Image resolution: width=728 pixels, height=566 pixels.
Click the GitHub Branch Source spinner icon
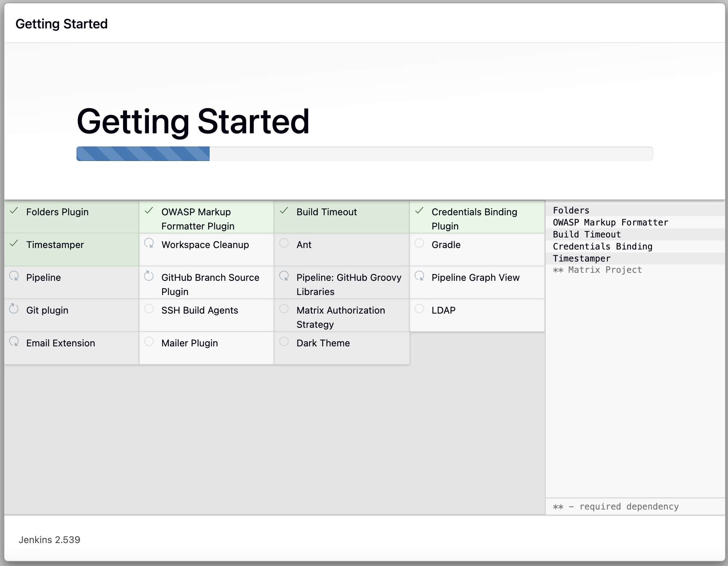coord(149,276)
